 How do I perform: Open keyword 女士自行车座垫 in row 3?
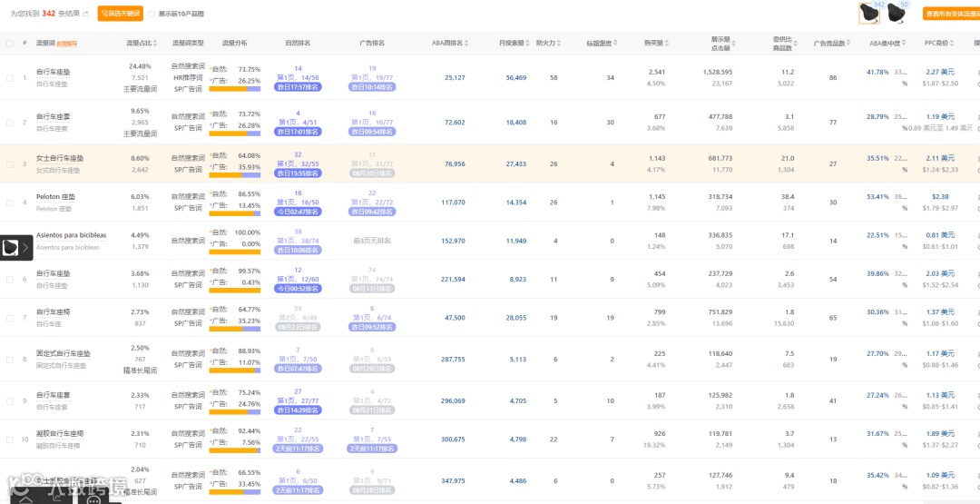[x=58, y=159]
